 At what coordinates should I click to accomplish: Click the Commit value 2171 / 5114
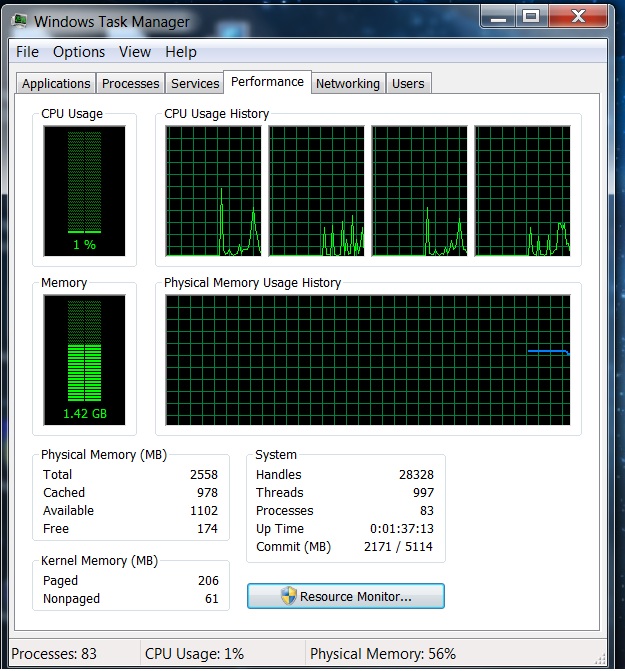(398, 546)
